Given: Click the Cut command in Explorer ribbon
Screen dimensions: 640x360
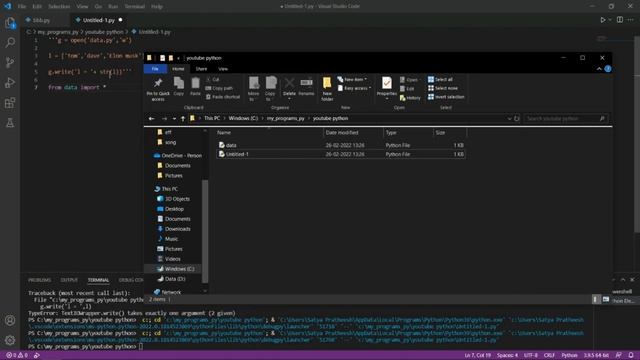Looking at the screenshot, I should 213,80.
